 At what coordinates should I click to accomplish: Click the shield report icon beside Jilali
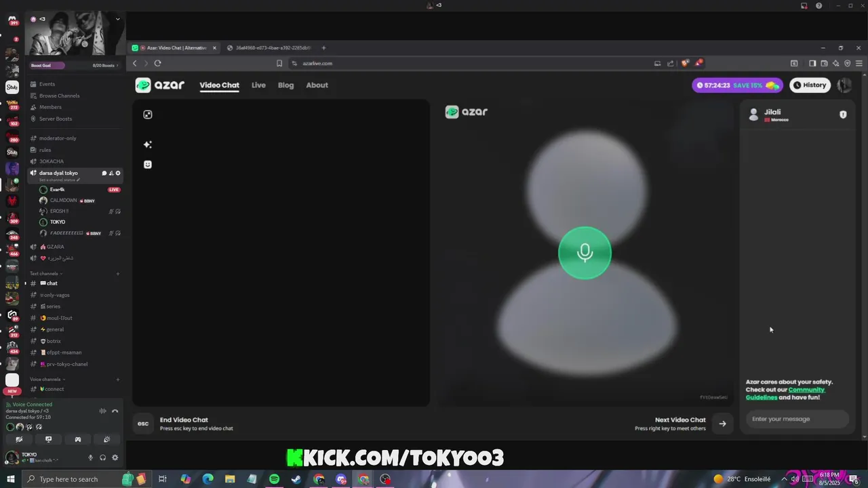843,115
